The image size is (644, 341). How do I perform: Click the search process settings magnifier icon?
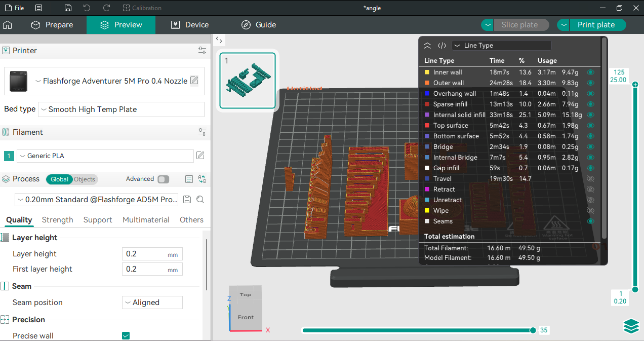click(x=200, y=200)
